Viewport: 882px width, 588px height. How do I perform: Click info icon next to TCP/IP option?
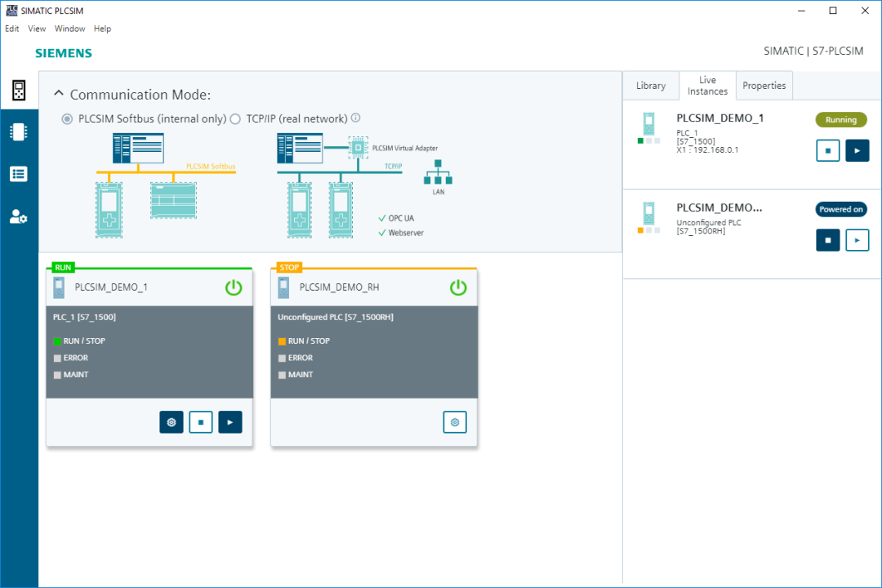coord(356,118)
